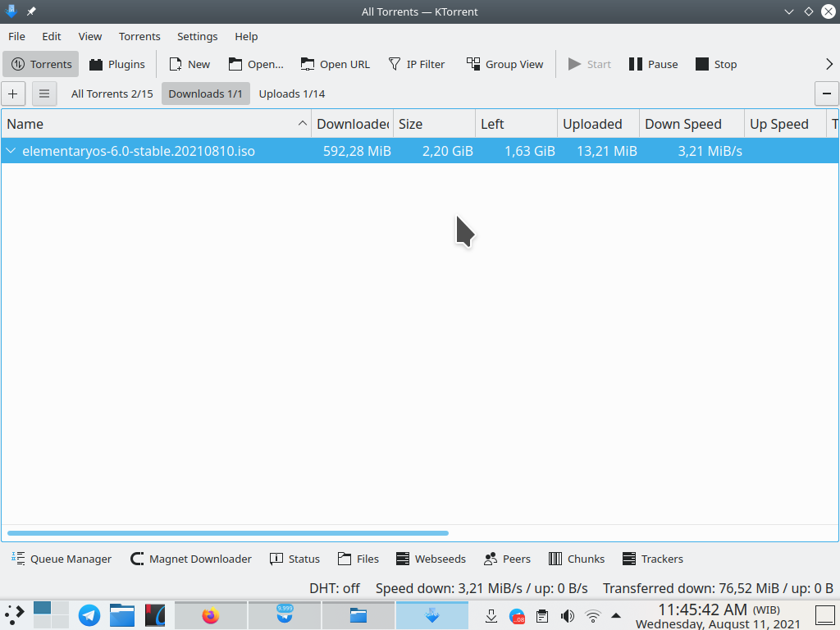The width and height of the screenshot is (840, 630).
Task: Sort by Left column header
Action: tap(517, 124)
